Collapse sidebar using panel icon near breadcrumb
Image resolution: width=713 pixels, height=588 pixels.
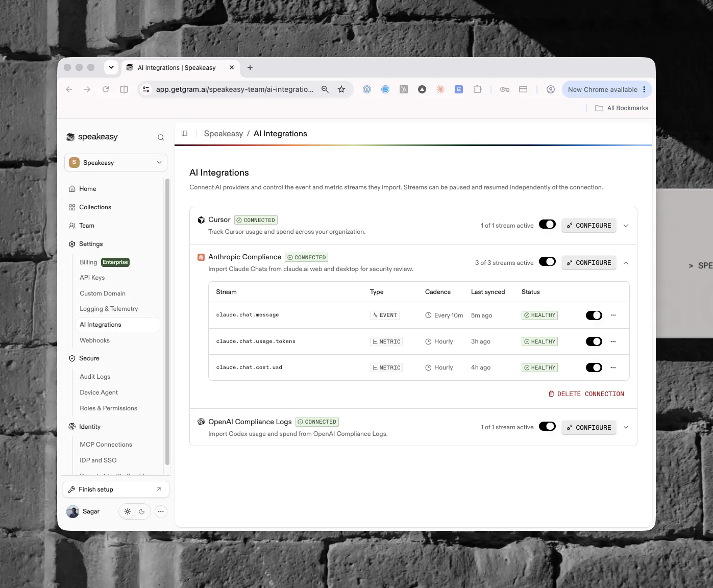[184, 133]
